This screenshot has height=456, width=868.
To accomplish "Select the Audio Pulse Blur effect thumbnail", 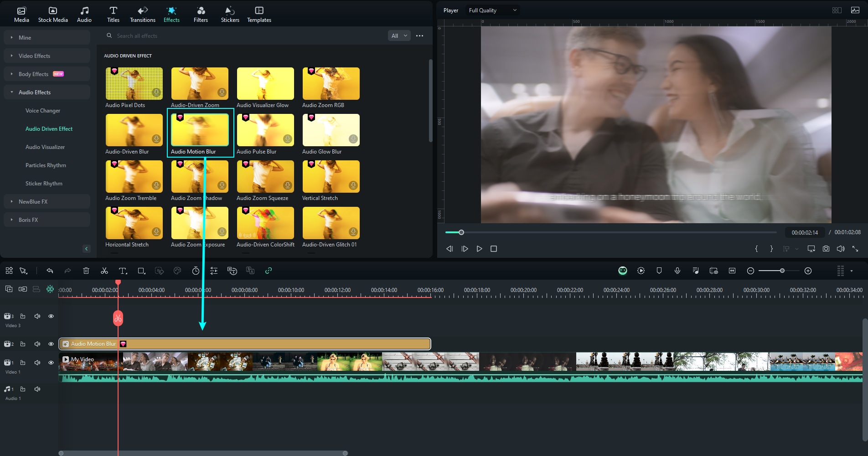I will pyautogui.click(x=265, y=130).
